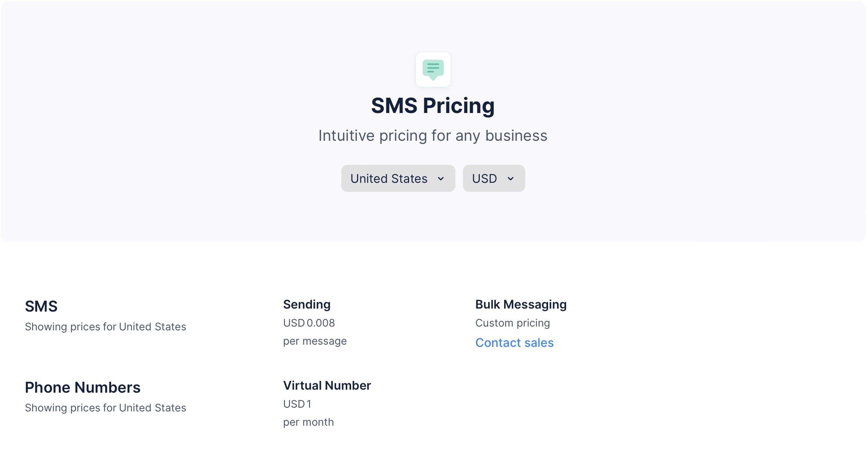Click the SMS Pricing heading
Viewport: 868px width, 464px height.
tap(432, 105)
